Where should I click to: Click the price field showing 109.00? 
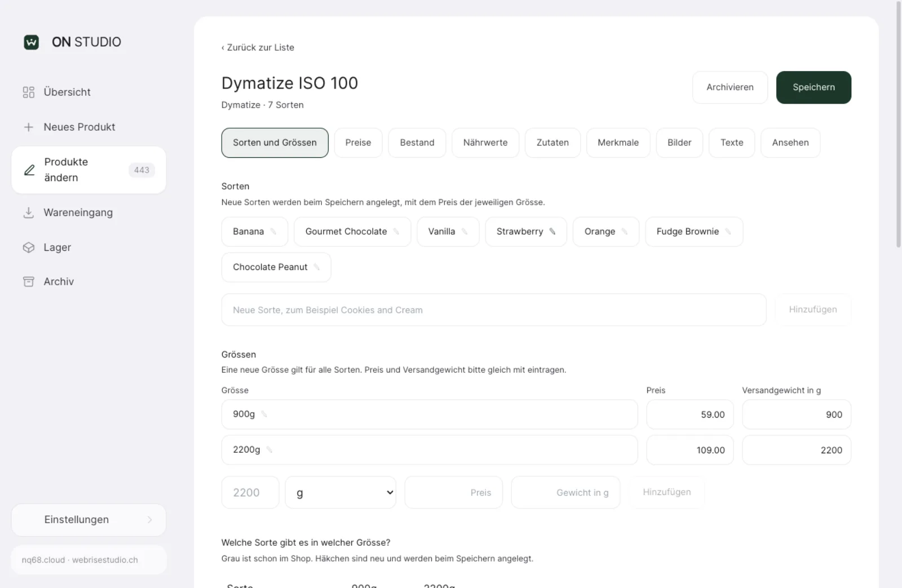pos(690,450)
